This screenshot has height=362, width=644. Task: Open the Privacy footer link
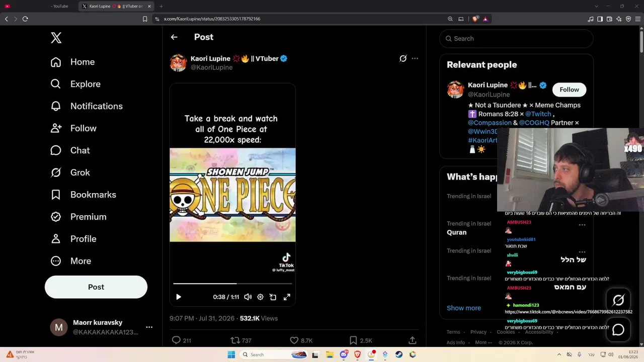[x=478, y=332]
